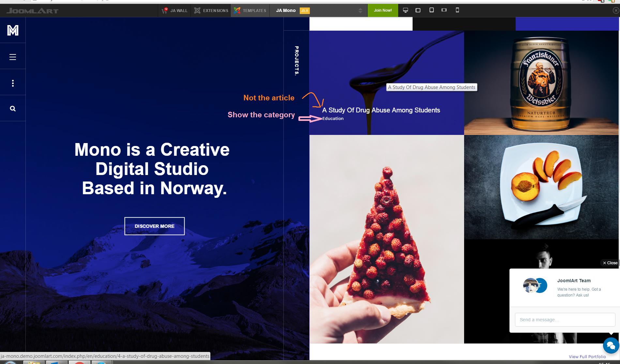Click the Discover More button
620x364 pixels.
pos(155,226)
